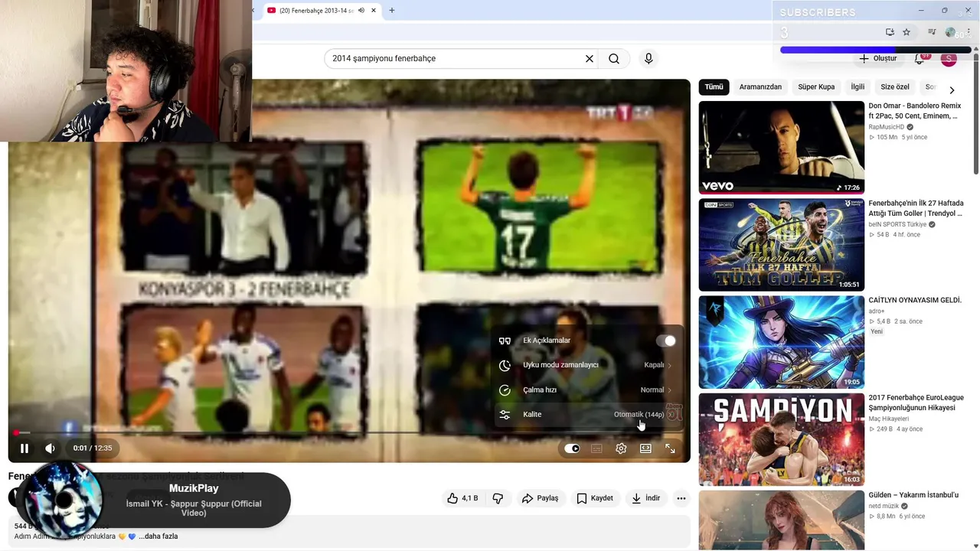
Task: Expand description with ...daha fazla
Action: pos(158,536)
